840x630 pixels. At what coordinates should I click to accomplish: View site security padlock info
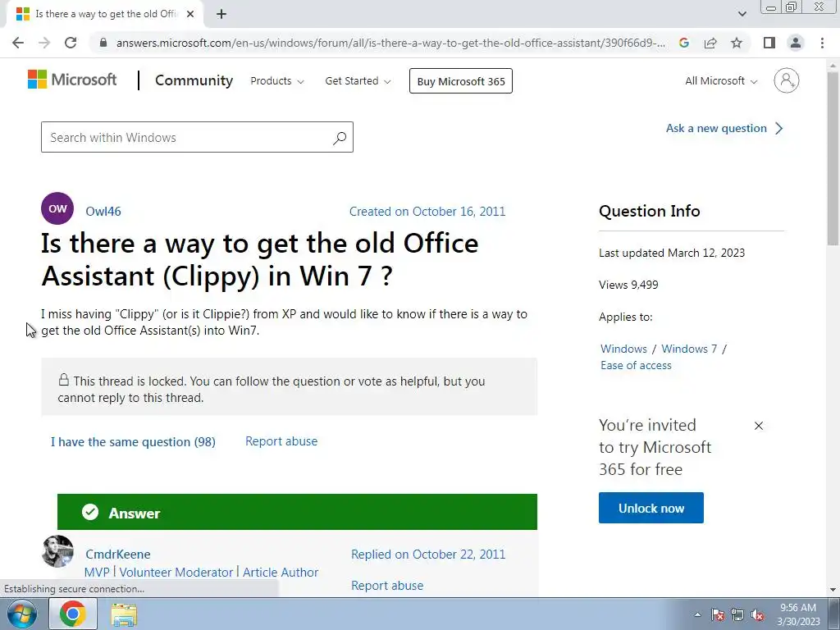pyautogui.click(x=103, y=43)
